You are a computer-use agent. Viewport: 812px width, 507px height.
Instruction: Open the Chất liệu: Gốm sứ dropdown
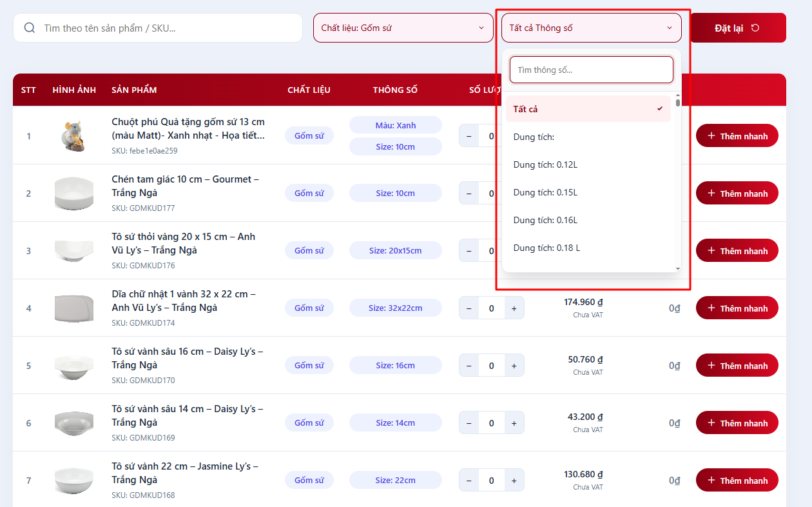point(403,28)
